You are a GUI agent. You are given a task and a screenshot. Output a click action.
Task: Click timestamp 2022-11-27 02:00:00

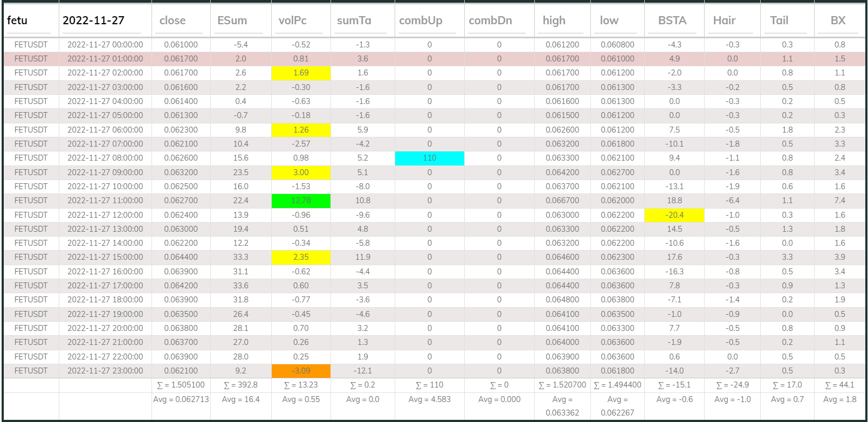pos(105,73)
